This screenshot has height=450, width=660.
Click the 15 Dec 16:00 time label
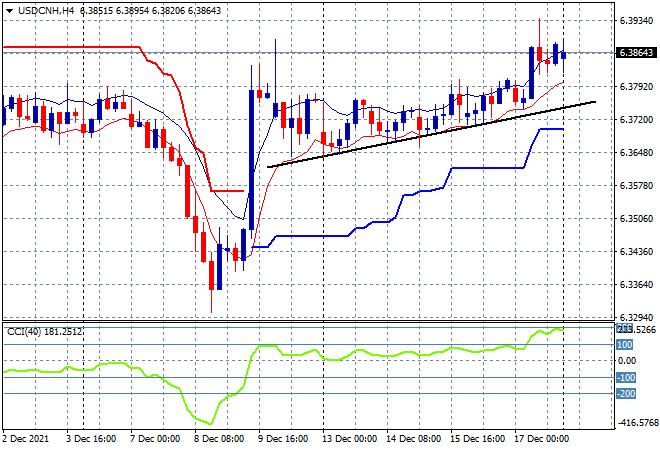coord(477,438)
